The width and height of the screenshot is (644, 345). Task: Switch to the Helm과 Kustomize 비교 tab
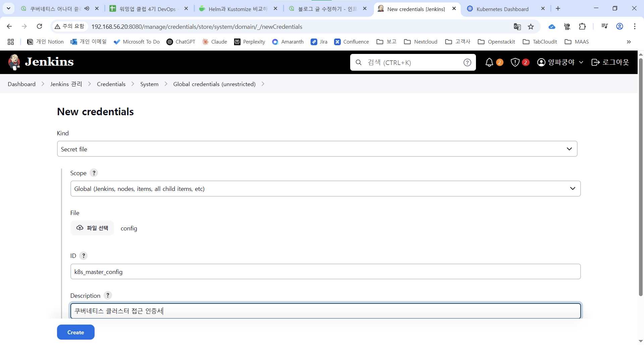click(238, 9)
